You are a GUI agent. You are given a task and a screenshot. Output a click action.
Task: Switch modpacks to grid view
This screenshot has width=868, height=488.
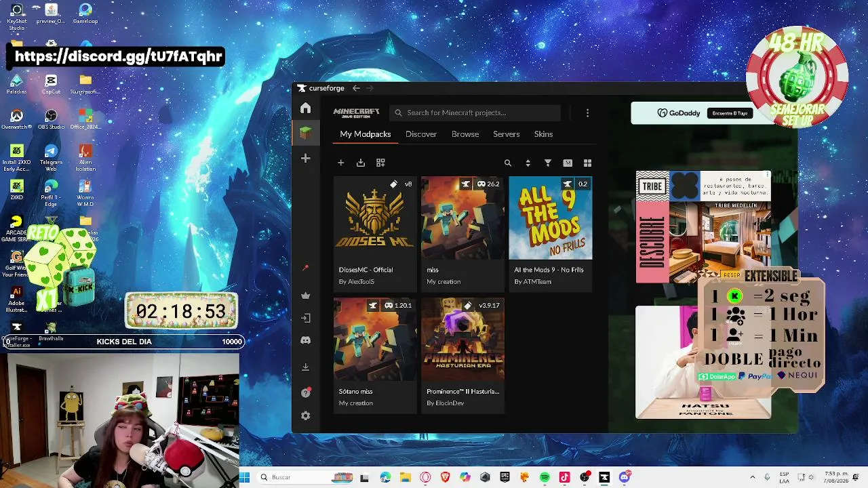587,163
